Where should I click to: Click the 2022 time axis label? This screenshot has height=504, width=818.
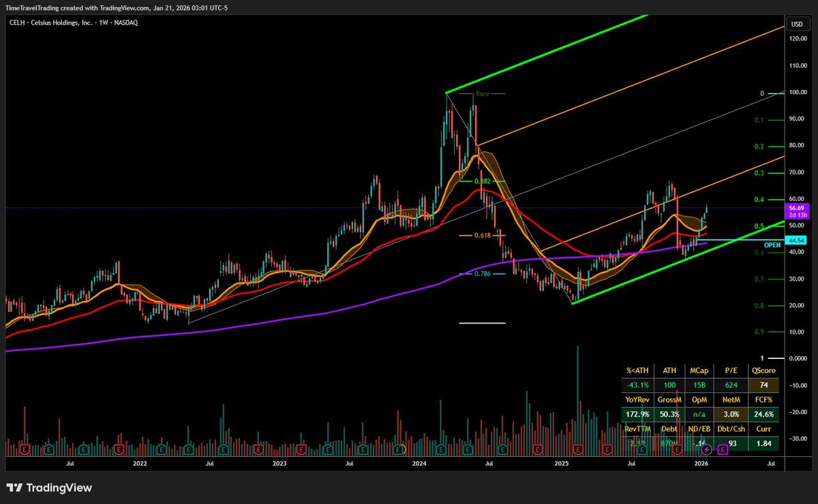pyautogui.click(x=140, y=463)
